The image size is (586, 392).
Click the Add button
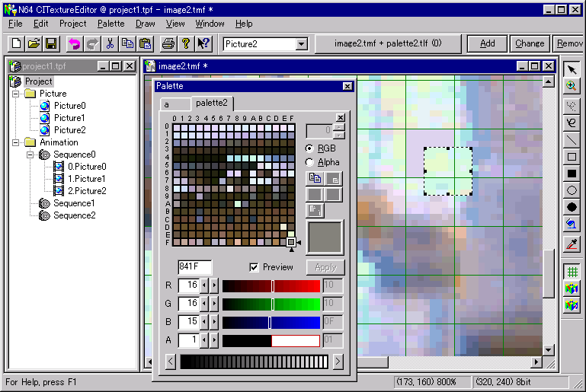pyautogui.click(x=487, y=43)
